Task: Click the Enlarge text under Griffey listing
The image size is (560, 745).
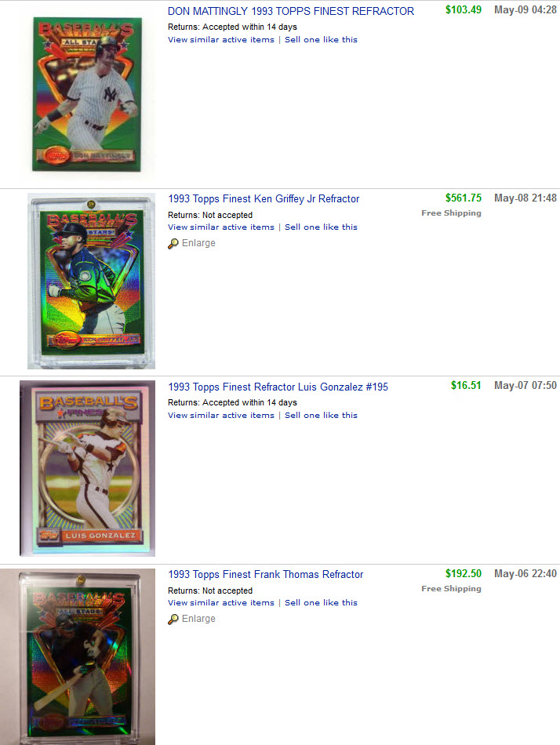Action: pos(198,243)
